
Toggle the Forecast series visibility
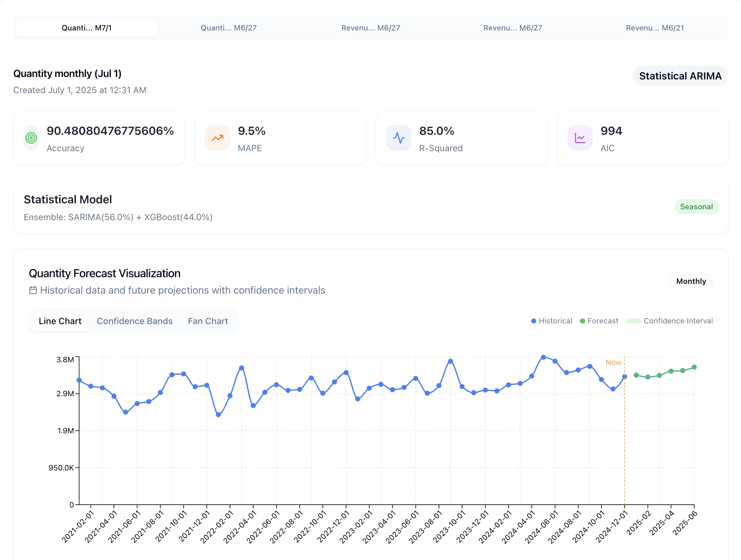point(599,321)
